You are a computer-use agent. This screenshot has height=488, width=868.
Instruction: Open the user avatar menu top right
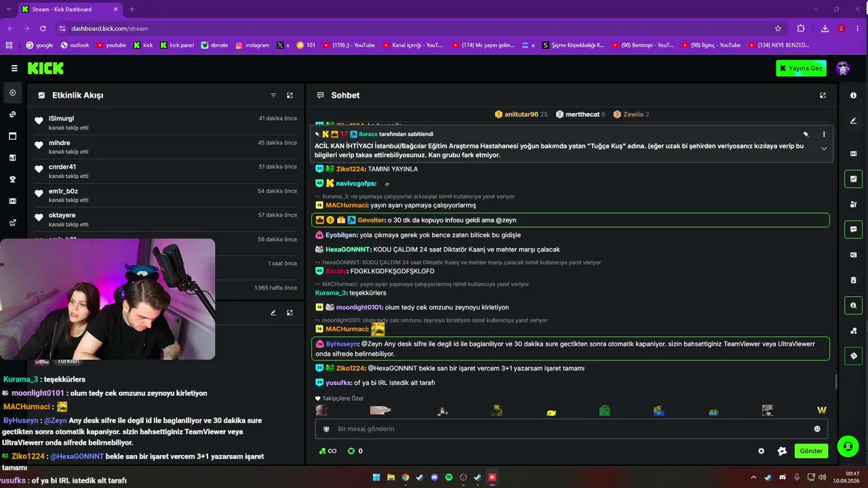click(843, 68)
